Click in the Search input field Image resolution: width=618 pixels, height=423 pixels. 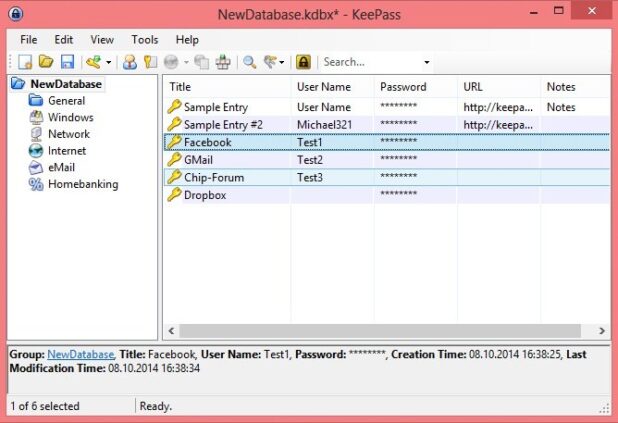(x=370, y=62)
